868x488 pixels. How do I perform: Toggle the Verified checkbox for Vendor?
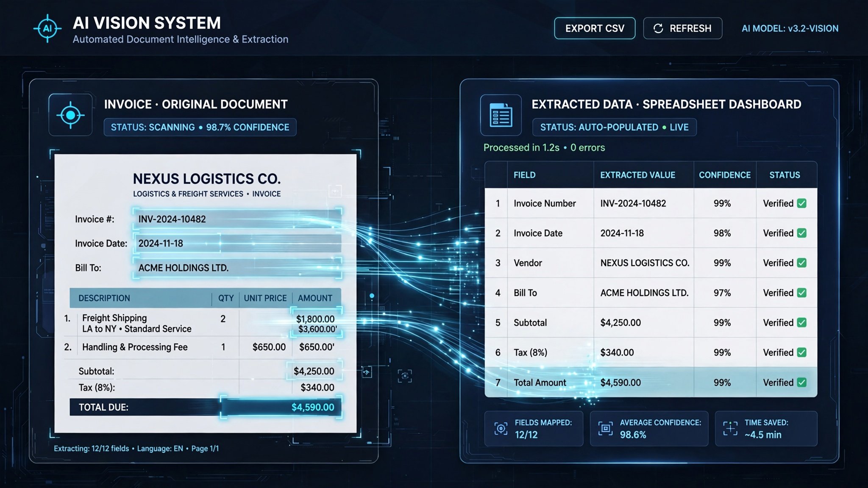(x=801, y=263)
